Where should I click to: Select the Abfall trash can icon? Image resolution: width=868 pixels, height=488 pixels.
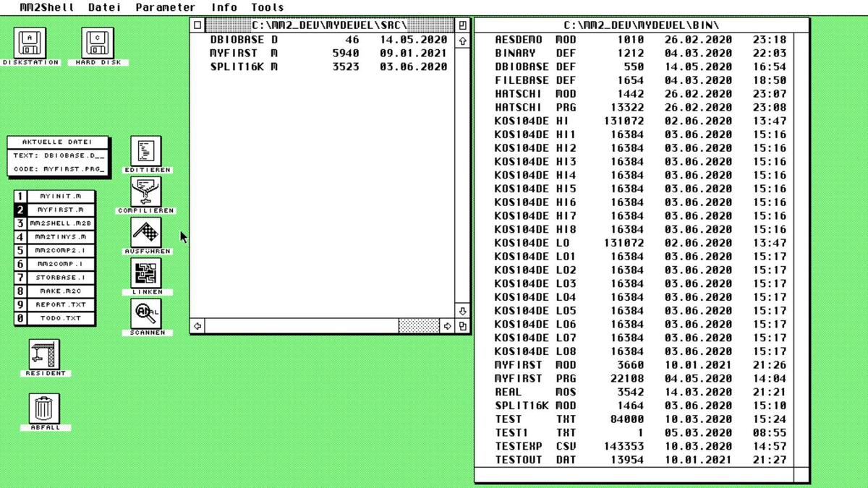point(45,409)
